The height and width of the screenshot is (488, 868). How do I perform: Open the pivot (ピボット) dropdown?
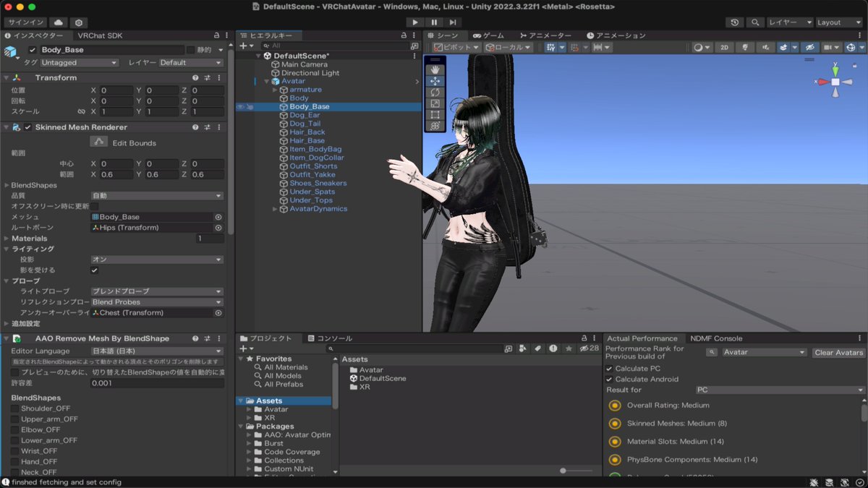pyautogui.click(x=456, y=47)
